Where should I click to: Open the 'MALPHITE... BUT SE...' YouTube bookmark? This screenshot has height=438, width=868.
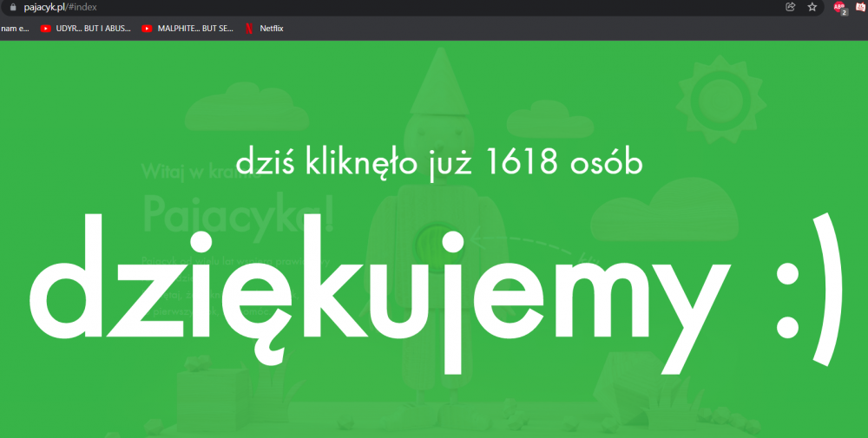[187, 29]
